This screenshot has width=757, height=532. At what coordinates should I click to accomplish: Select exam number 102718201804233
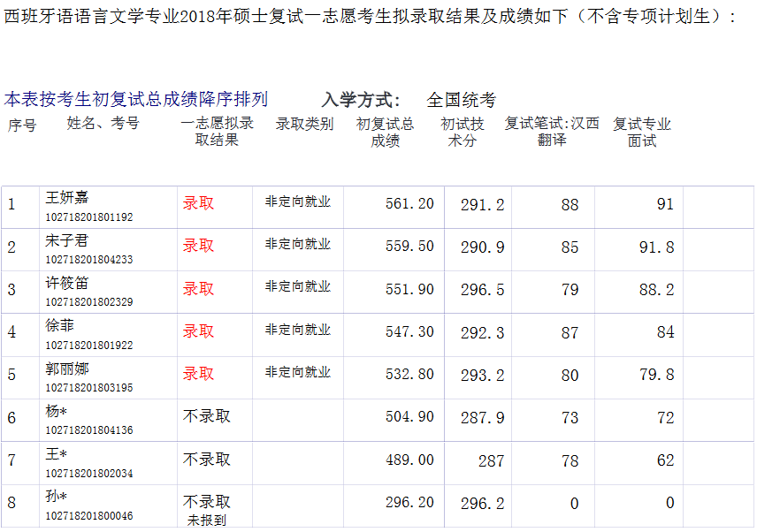pos(88,260)
